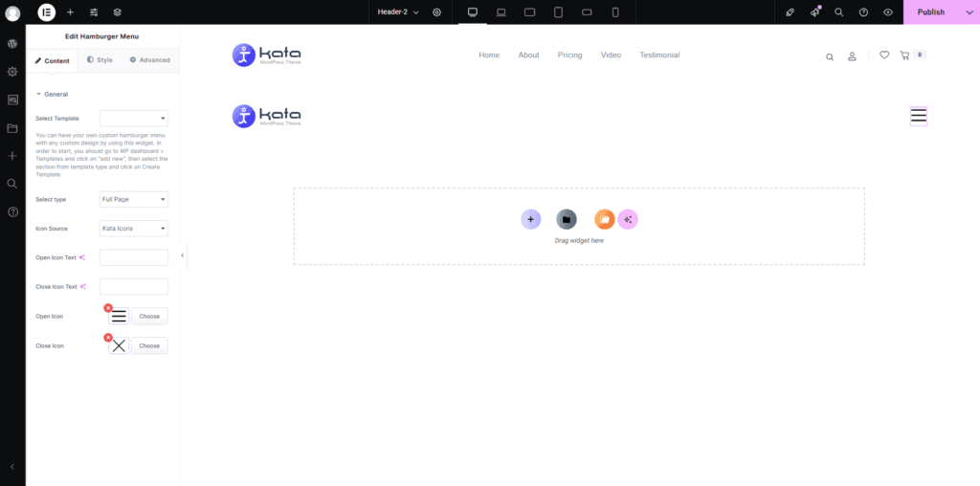980x486 pixels.
Task: Collapse the editor panel with side handle
Action: point(182,255)
